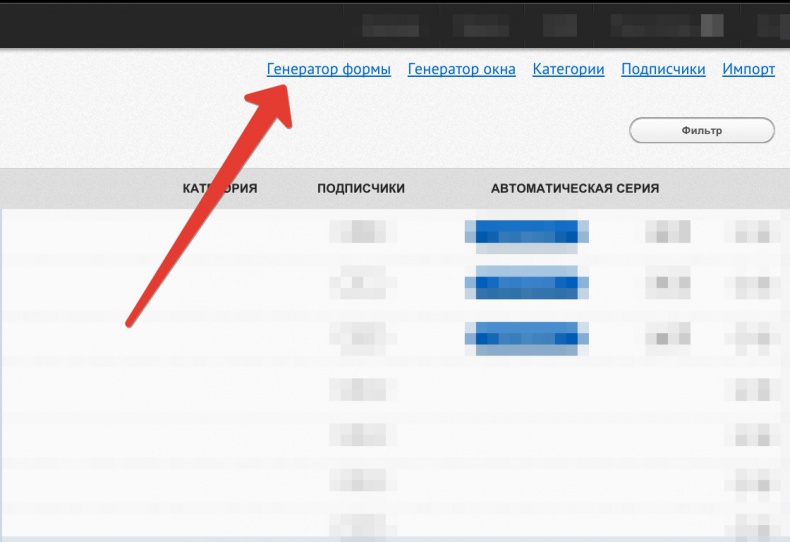Click blurred value right of first series link
790x542 pixels.
667,233
